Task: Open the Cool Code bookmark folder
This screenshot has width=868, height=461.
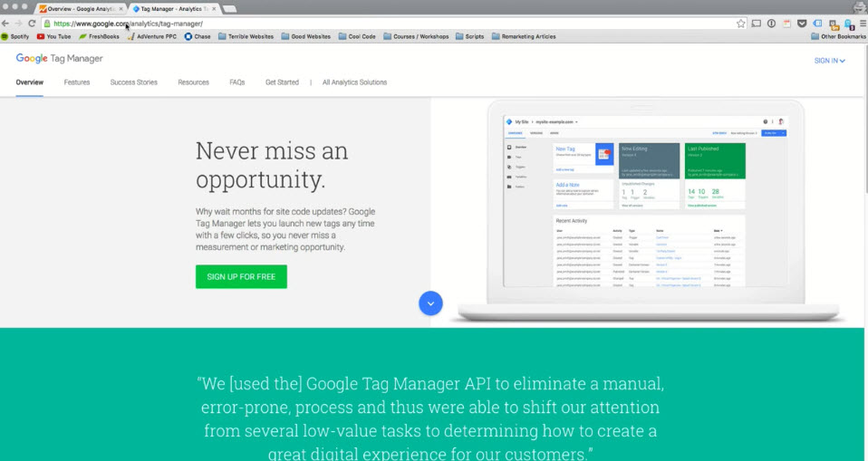Action: click(358, 36)
